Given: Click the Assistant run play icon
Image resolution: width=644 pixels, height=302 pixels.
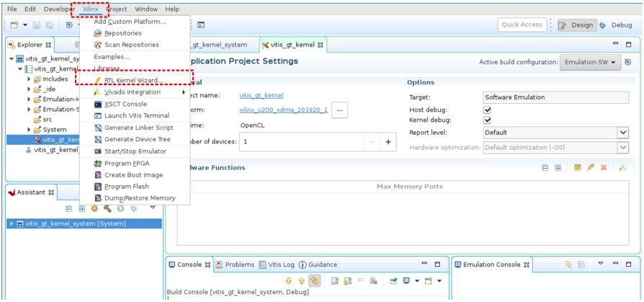Looking at the screenshot, I should pyautogui.click(x=120, y=209).
